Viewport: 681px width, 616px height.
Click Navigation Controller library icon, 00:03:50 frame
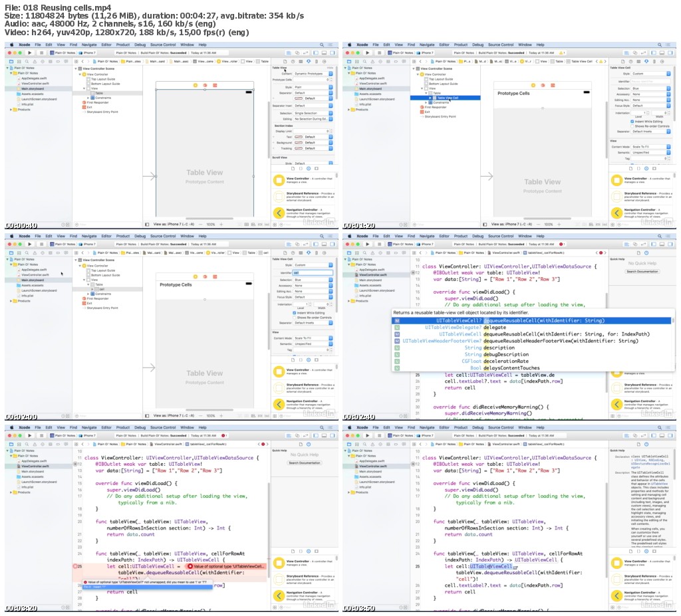click(616, 595)
